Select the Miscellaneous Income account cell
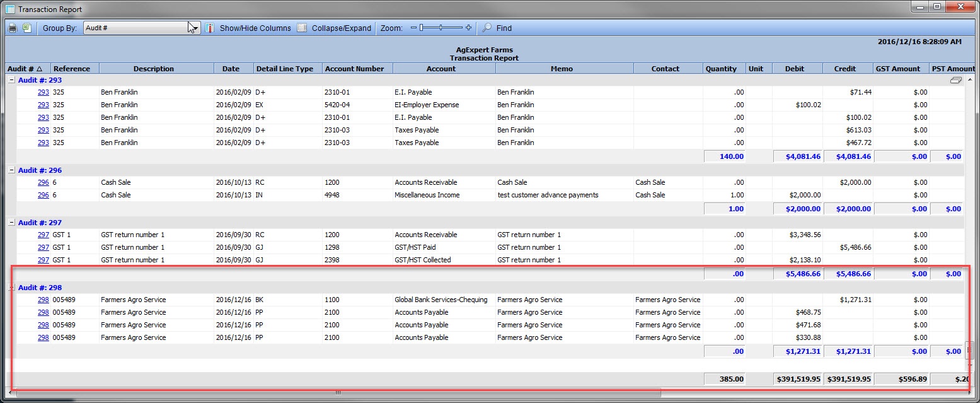980x403 pixels. point(444,195)
